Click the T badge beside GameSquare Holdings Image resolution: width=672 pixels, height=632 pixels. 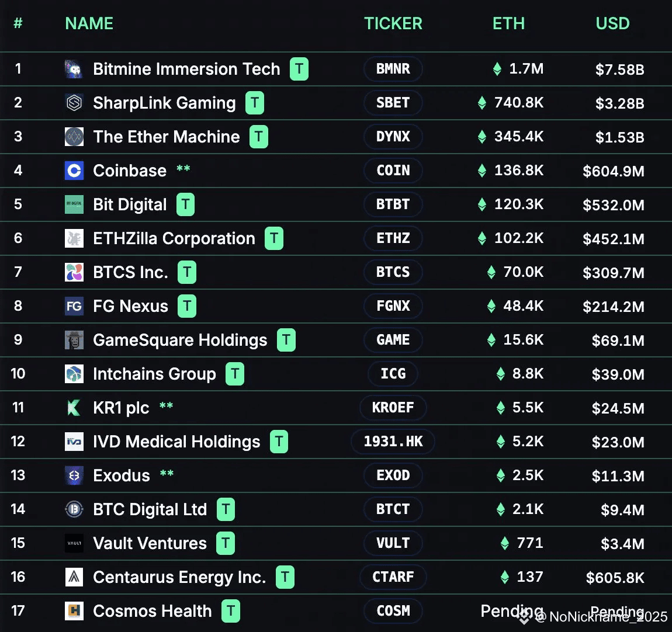point(286,340)
